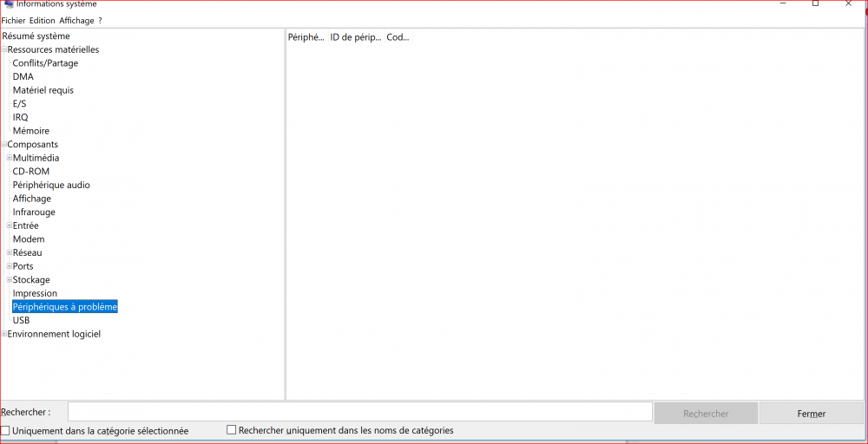Screen dimensions: 868x444
Task: Select Affichage in the Composants tree
Action: 31,199
